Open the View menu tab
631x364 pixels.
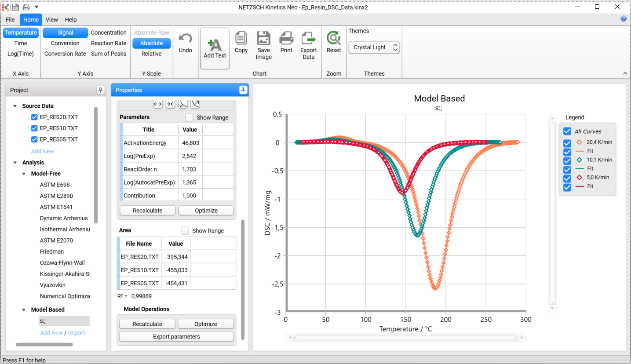click(x=51, y=20)
